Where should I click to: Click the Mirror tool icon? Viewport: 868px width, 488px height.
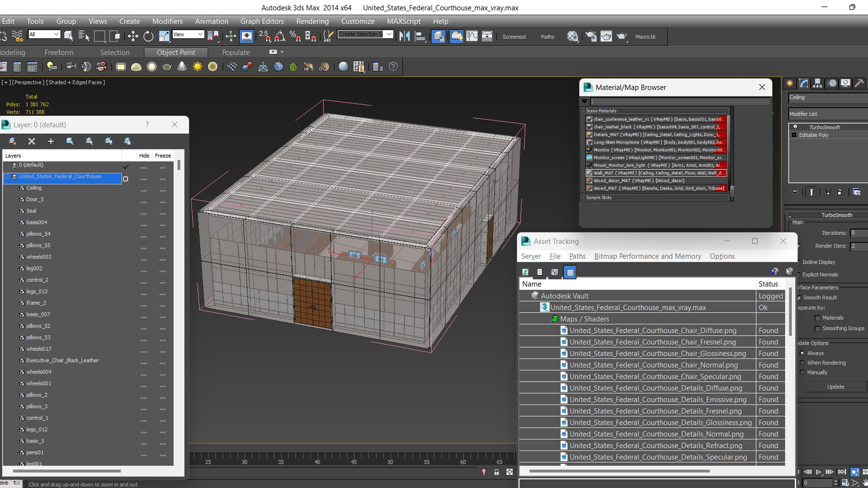point(404,36)
